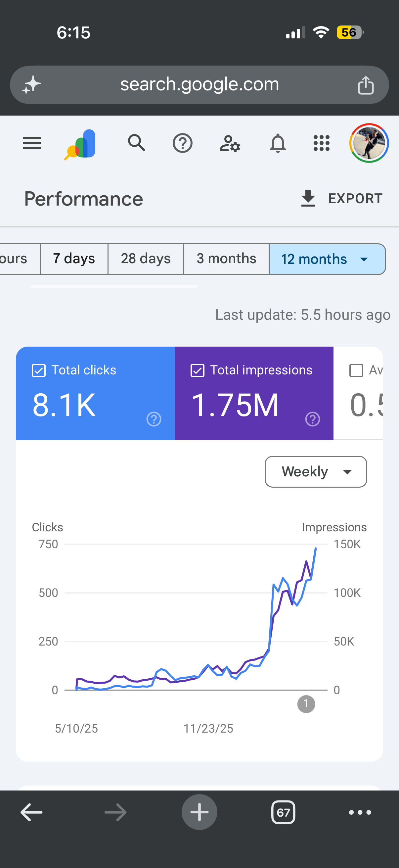Open Total impressions help tooltip icon

point(312,419)
